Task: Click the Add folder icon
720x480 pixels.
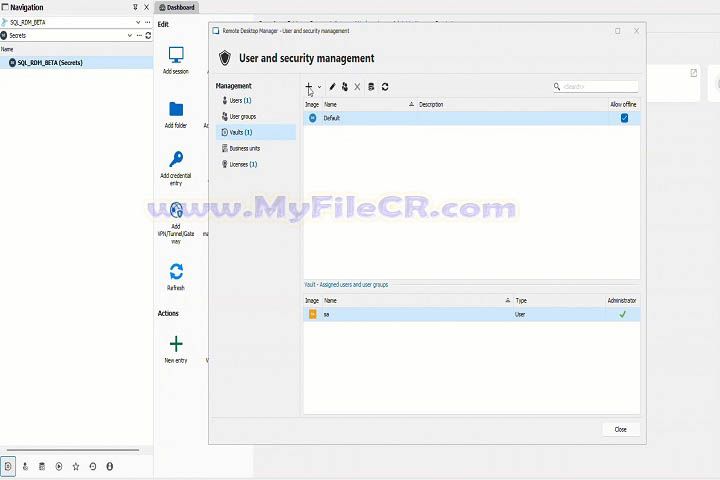Action: pos(176,109)
